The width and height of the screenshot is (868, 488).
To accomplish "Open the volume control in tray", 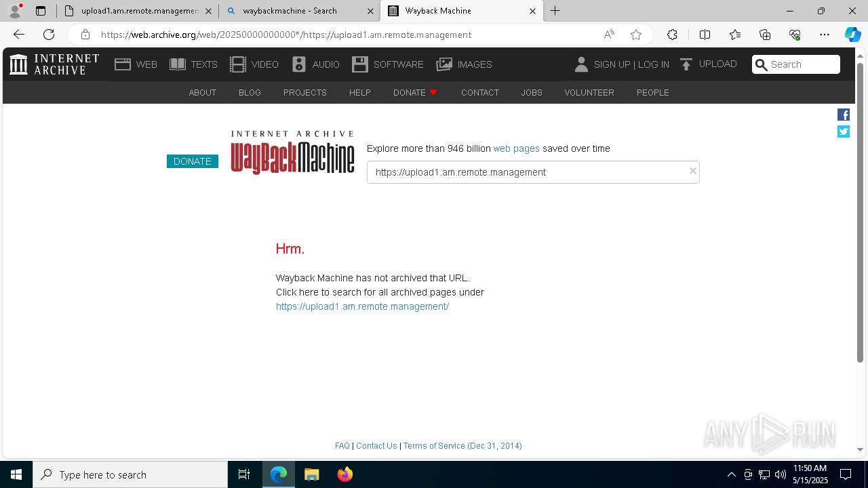I will point(781,474).
